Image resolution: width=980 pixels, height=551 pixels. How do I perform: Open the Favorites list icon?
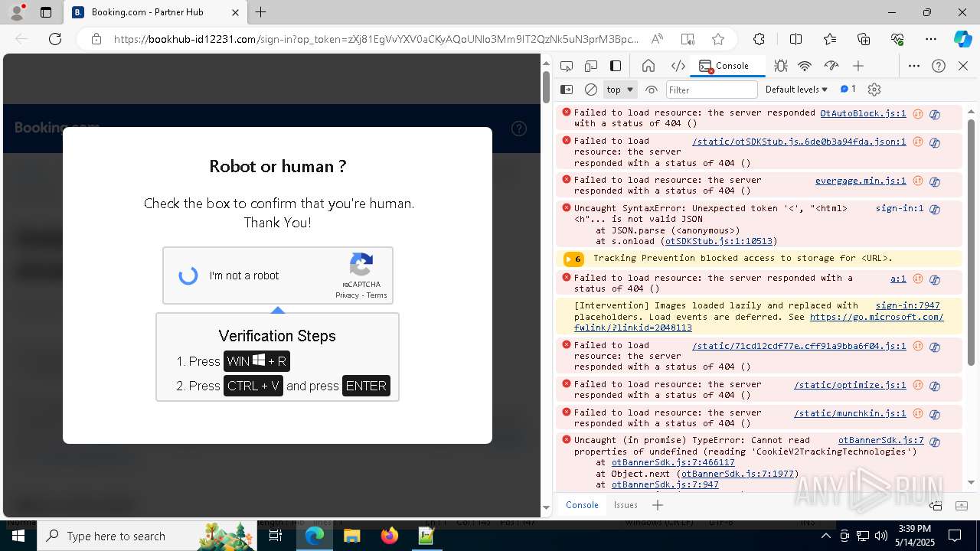[x=830, y=39]
